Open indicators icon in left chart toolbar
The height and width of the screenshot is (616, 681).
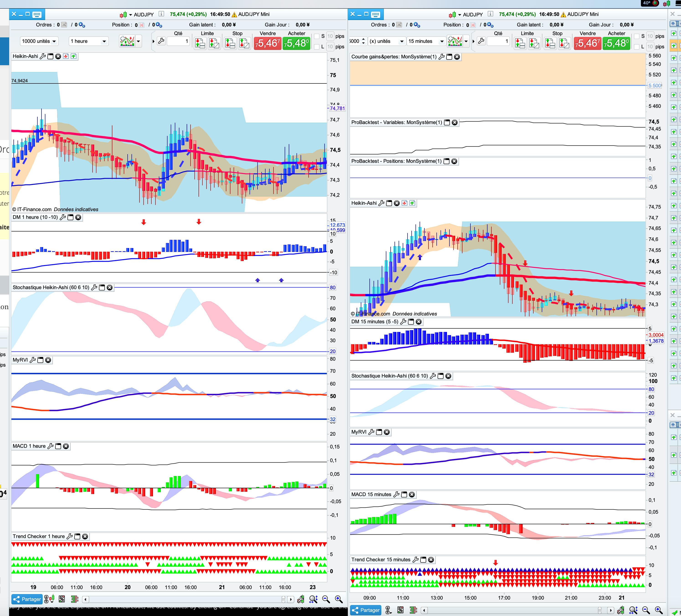(127, 41)
